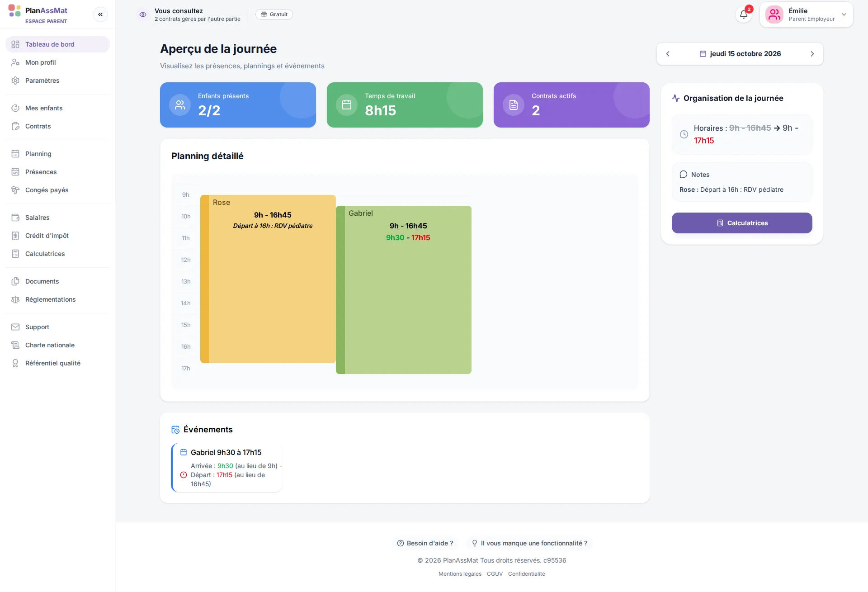Click the Réglementations scales icon
Image resolution: width=868 pixels, height=592 pixels.
click(x=15, y=299)
